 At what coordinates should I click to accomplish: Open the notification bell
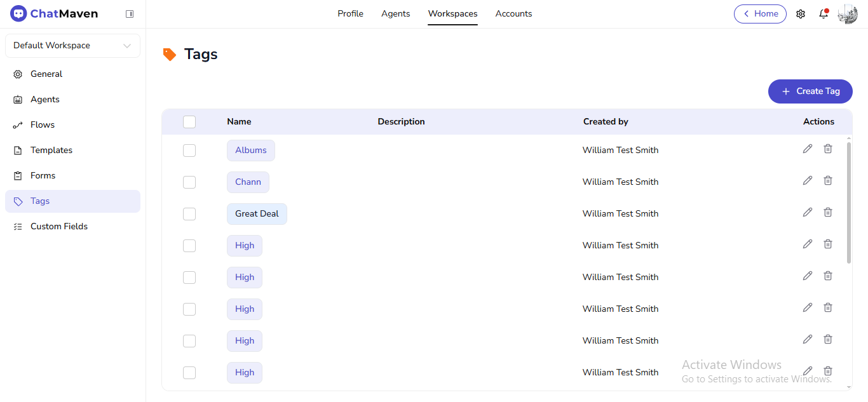(824, 13)
